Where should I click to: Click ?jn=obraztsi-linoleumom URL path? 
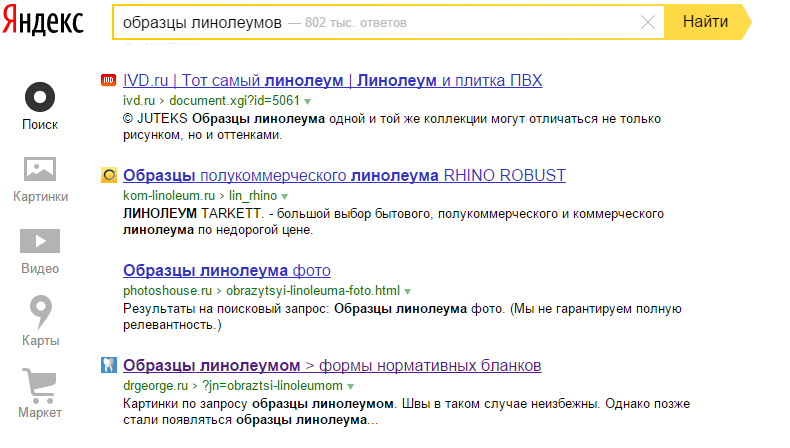point(272,386)
